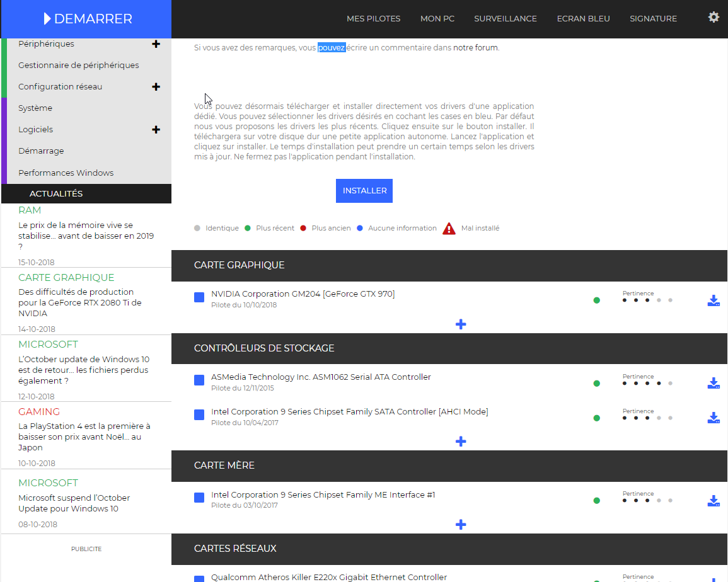Click the Pertinence rating dots for ASMedia controller

[647, 384]
